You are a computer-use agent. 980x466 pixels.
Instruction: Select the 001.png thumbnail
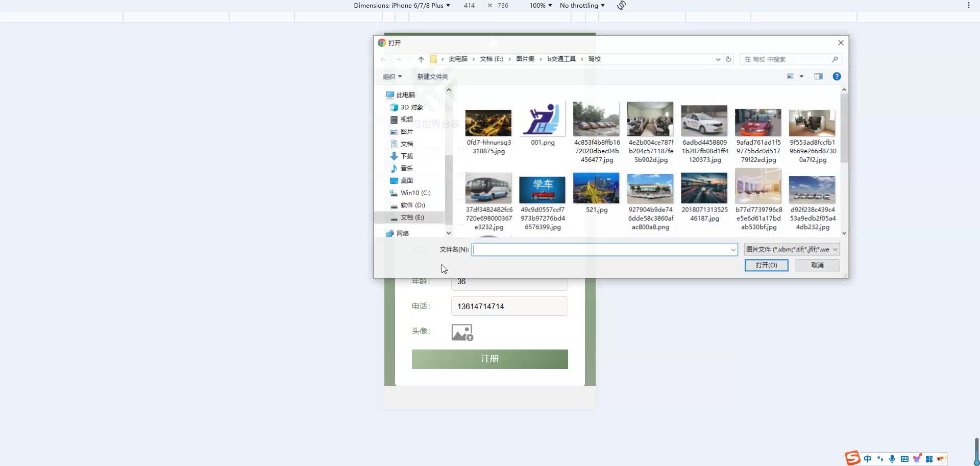542,123
